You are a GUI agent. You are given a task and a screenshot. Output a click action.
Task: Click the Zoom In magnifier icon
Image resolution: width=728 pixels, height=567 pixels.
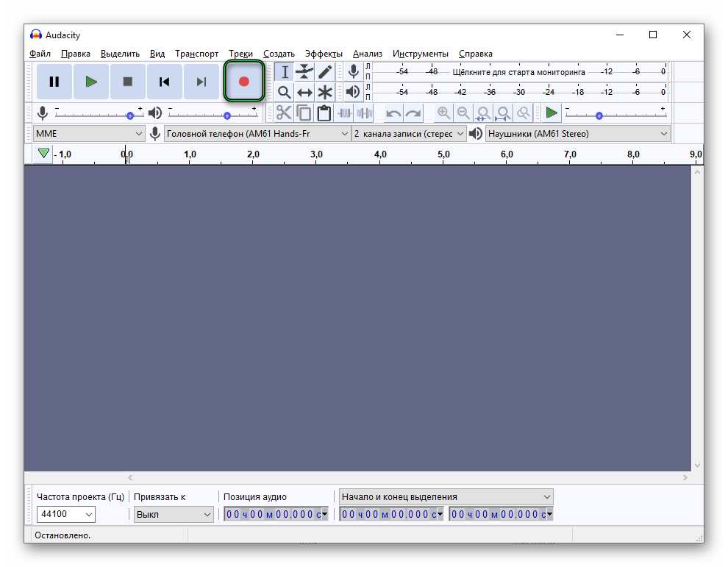[x=443, y=113]
